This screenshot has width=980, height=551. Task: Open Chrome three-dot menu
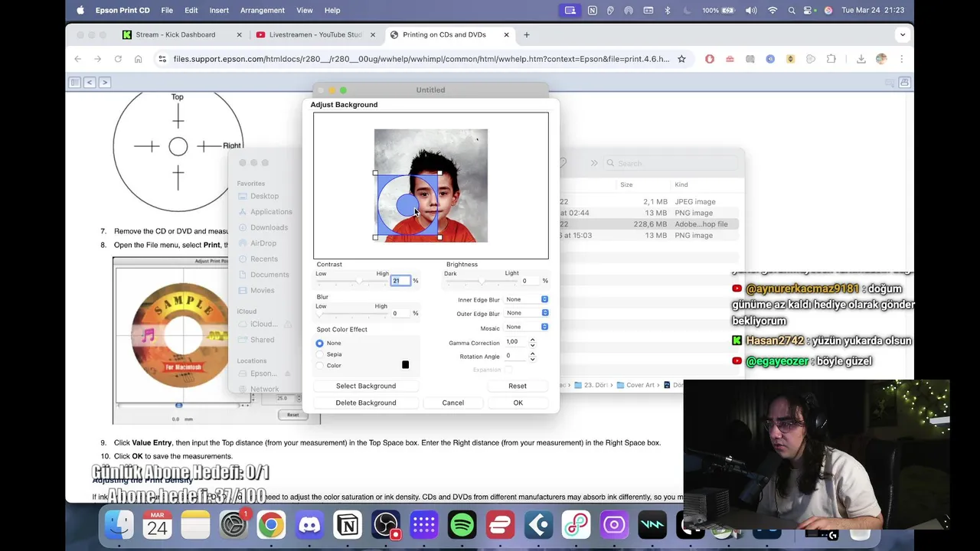click(x=902, y=59)
